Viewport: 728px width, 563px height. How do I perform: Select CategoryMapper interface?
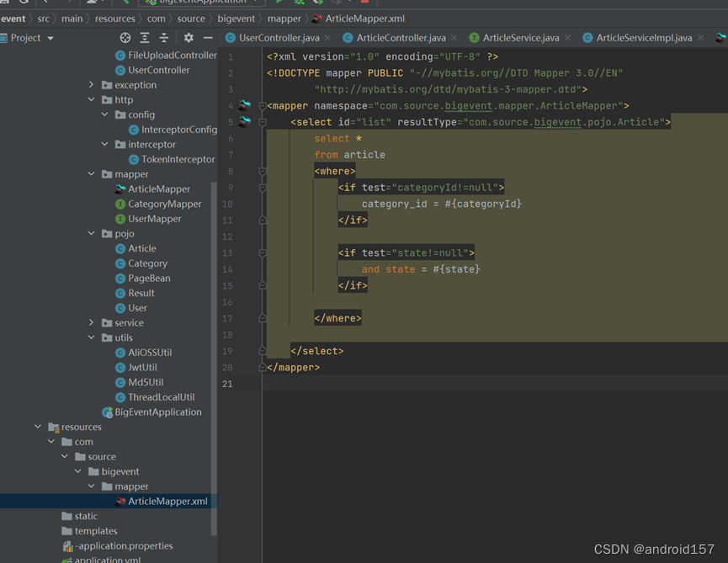click(158, 204)
